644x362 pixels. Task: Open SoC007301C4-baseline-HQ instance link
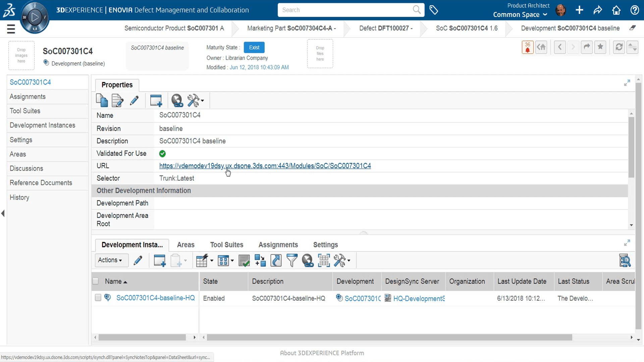coord(155,298)
